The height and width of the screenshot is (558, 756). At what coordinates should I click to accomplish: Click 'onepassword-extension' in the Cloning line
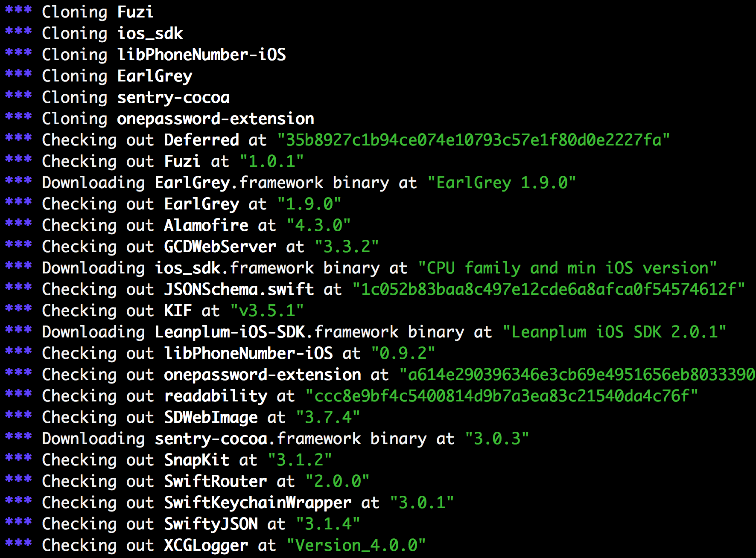coord(216,119)
